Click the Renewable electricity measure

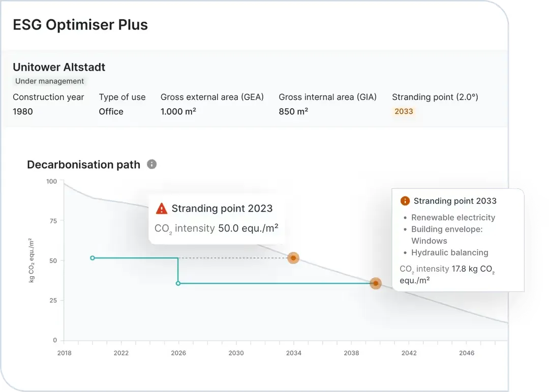coord(453,217)
